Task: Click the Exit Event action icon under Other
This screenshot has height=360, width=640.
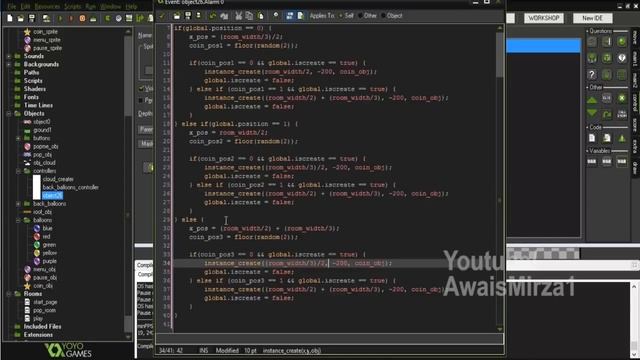Action: coord(622,98)
